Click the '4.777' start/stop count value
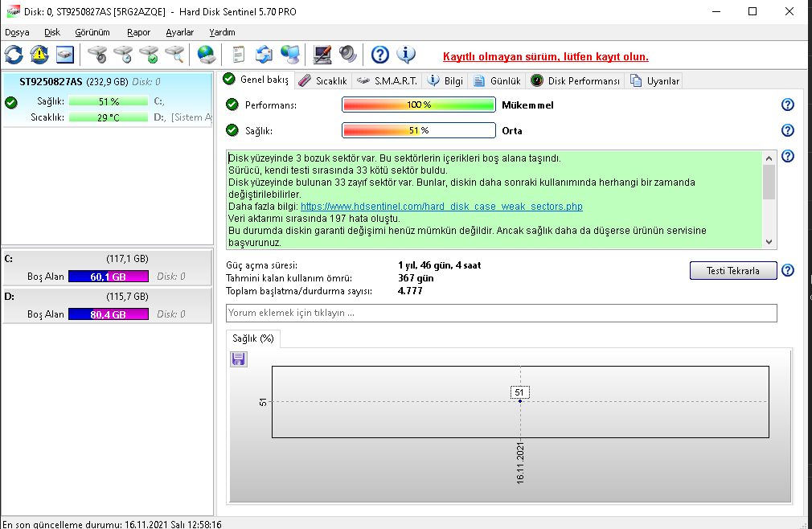 click(410, 291)
